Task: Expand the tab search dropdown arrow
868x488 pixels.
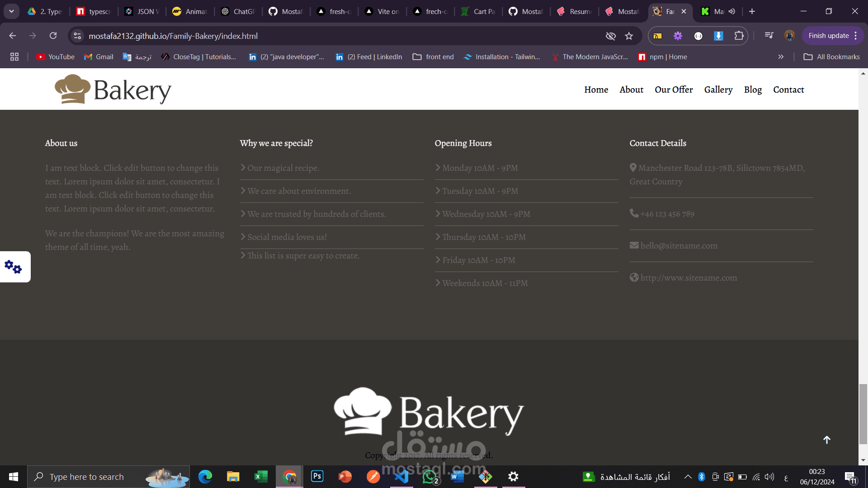Action: click(x=11, y=11)
